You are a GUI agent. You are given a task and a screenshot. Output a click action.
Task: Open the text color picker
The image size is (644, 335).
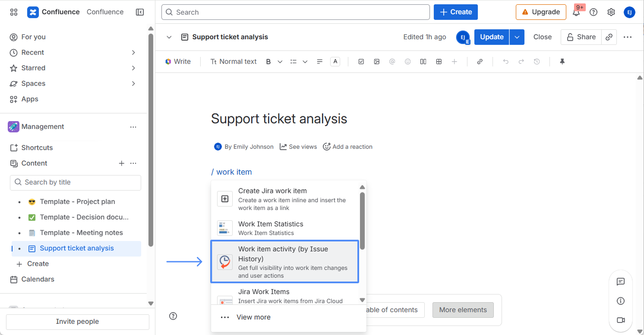[x=335, y=62]
